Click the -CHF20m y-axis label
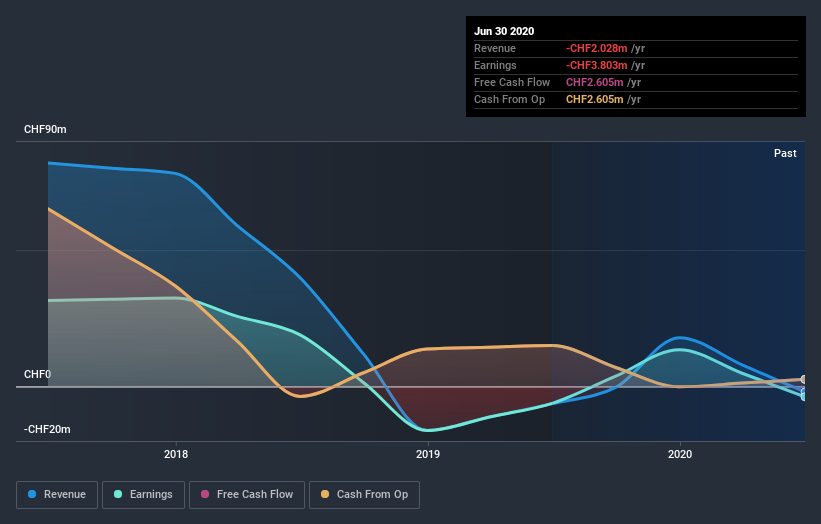821x524 pixels. coord(47,429)
